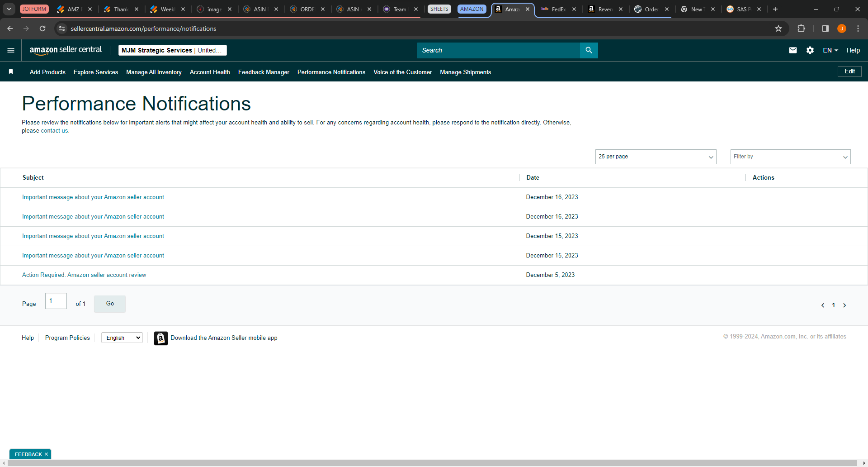Viewport: 868px width, 467px height.
Task: Open the settings gear icon
Action: 810,50
